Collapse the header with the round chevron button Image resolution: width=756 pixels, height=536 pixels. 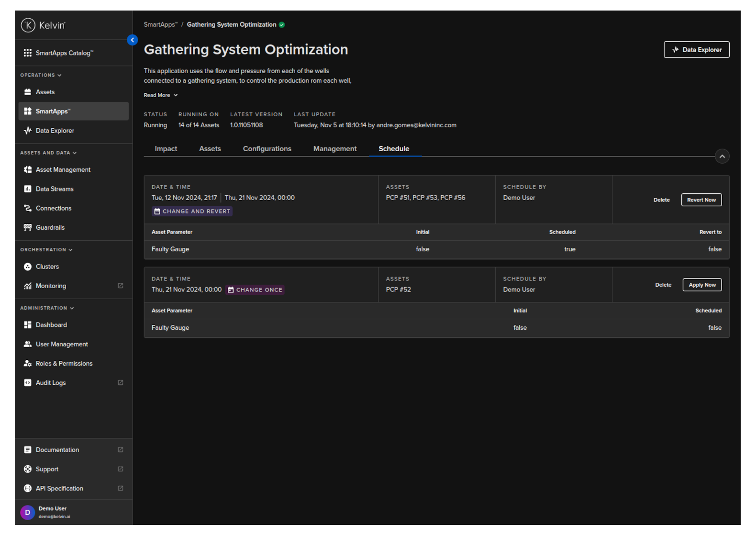point(722,156)
